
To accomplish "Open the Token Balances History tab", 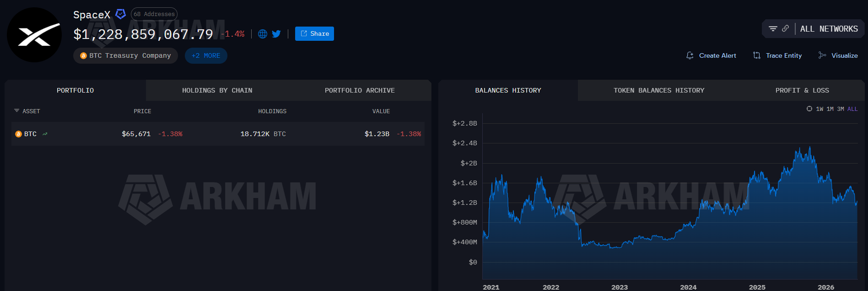I will (659, 90).
